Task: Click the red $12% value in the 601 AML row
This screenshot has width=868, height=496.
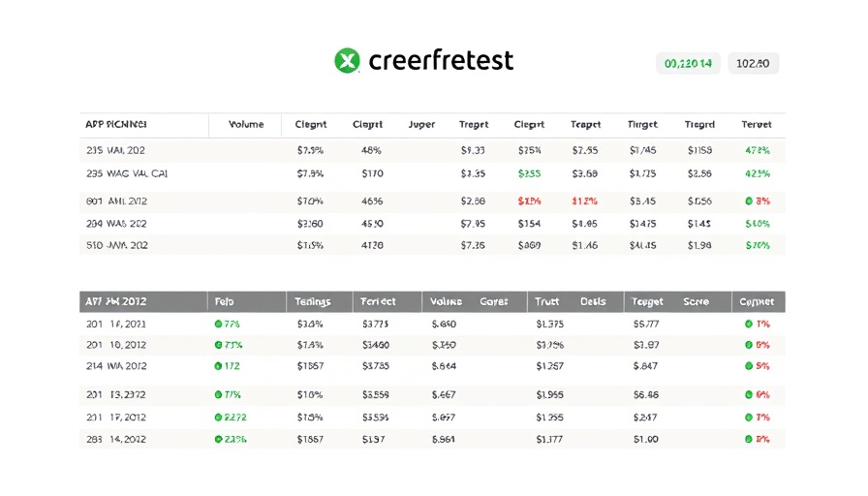Action: coord(529,201)
